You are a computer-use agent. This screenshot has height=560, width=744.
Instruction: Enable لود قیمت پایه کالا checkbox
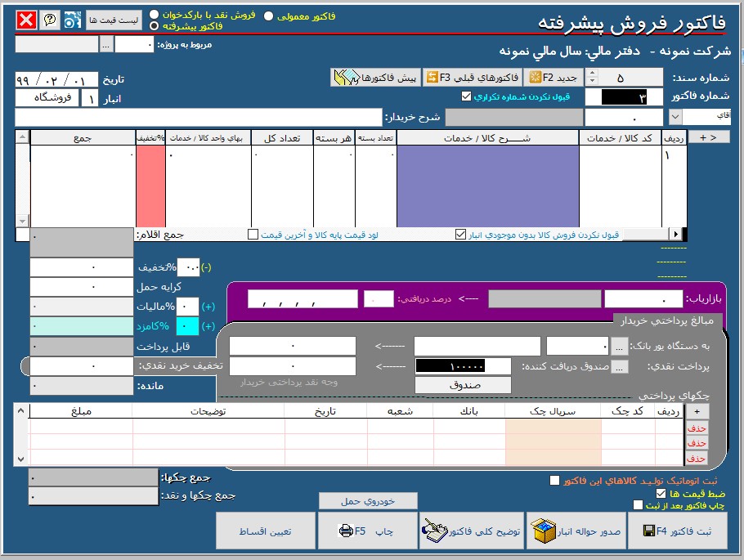click(x=253, y=235)
